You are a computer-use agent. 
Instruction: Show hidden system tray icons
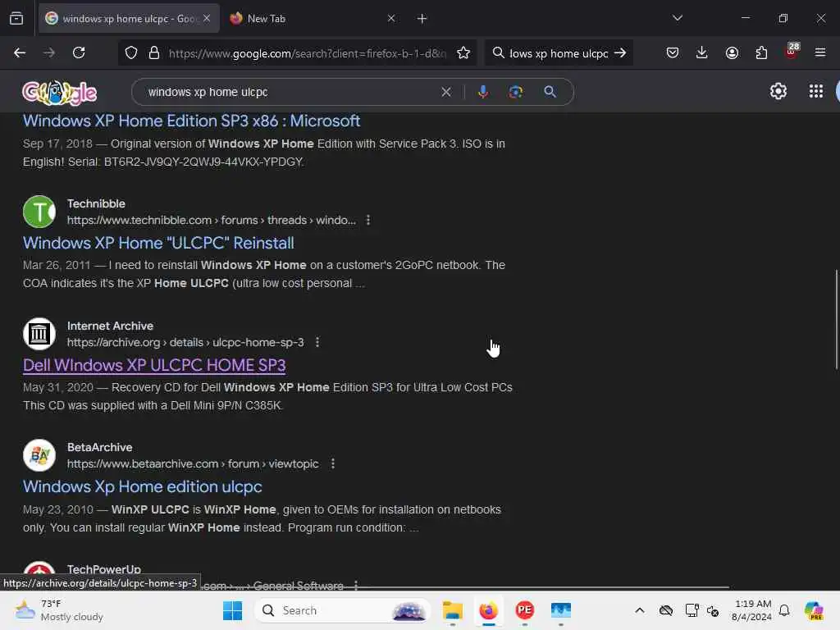pos(640,610)
